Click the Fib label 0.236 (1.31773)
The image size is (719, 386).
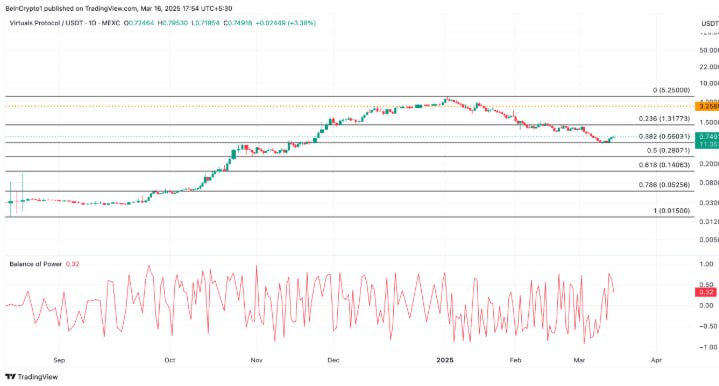coord(664,119)
